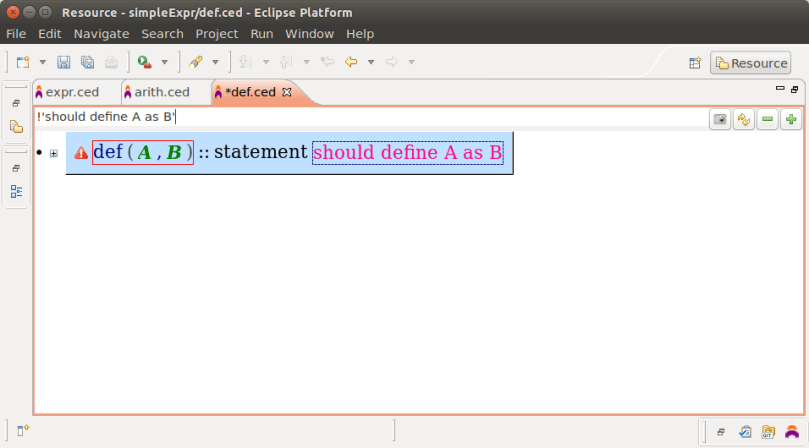809x448 pixels.
Task: Click the Save All toolbar icon
Action: tap(87, 62)
